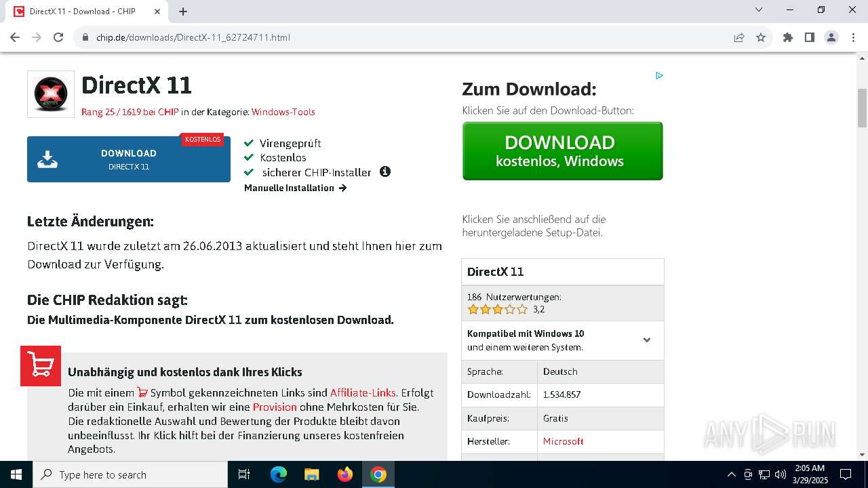Select the DirectX 11 - Download - CHIP tab
The width and height of the screenshot is (868, 488).
tap(88, 12)
